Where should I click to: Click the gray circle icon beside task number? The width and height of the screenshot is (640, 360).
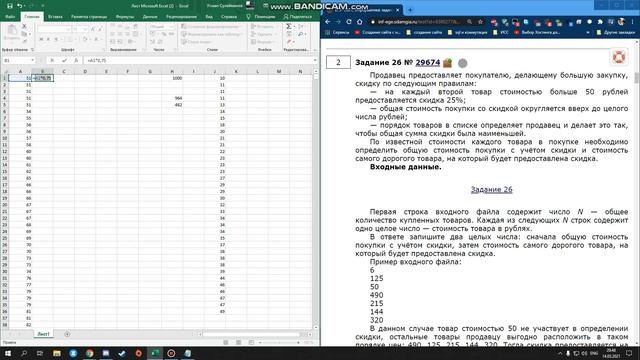click(462, 63)
